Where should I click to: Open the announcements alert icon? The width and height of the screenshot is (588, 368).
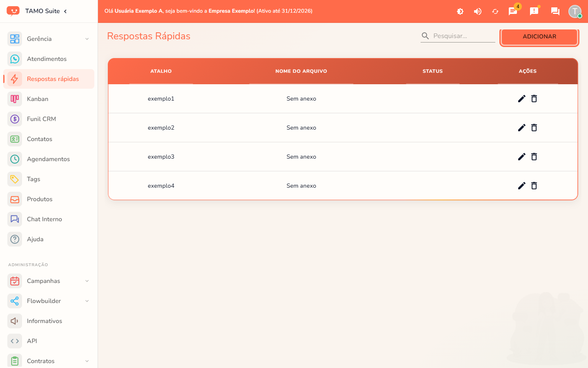(x=534, y=11)
